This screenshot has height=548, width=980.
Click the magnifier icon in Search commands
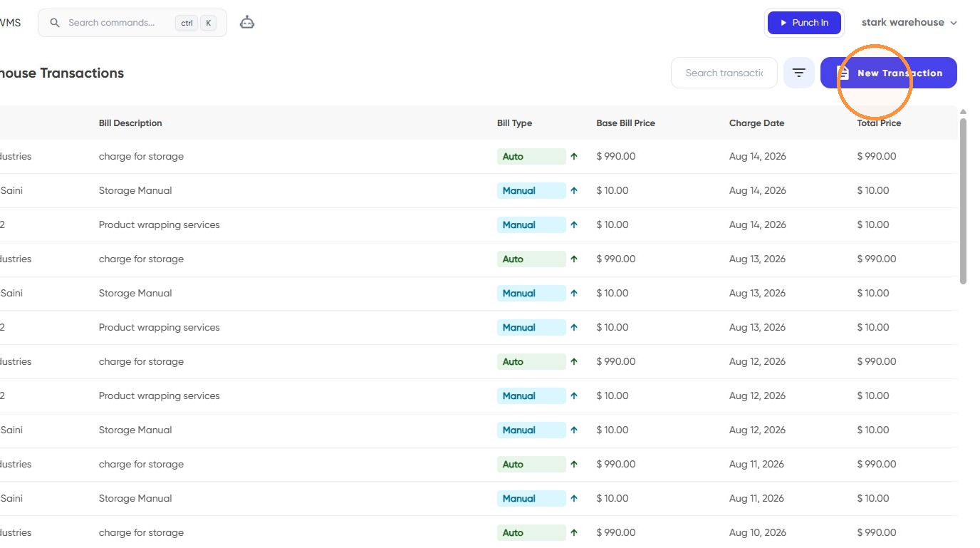[x=55, y=23]
